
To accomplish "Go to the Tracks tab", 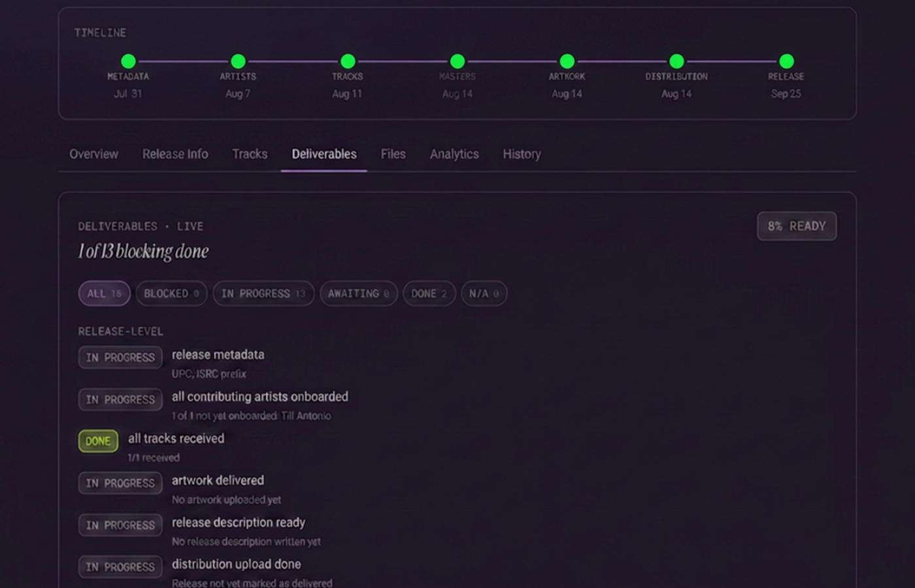I will pyautogui.click(x=250, y=154).
